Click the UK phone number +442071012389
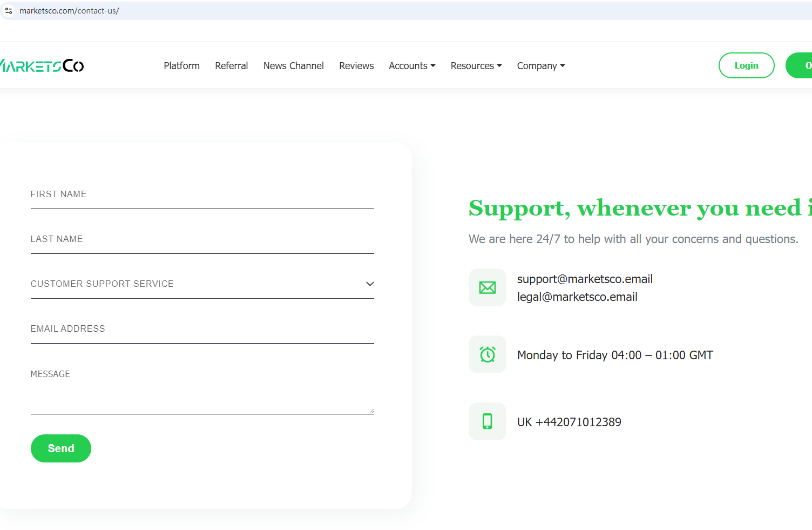The height and width of the screenshot is (530, 812). (x=569, y=422)
